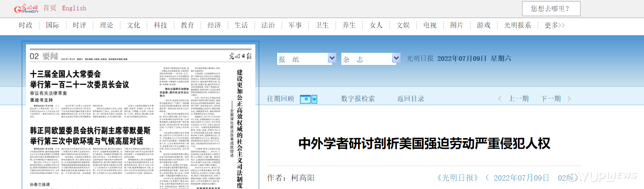Expand the calendar dropdown arrow

click(315, 99)
